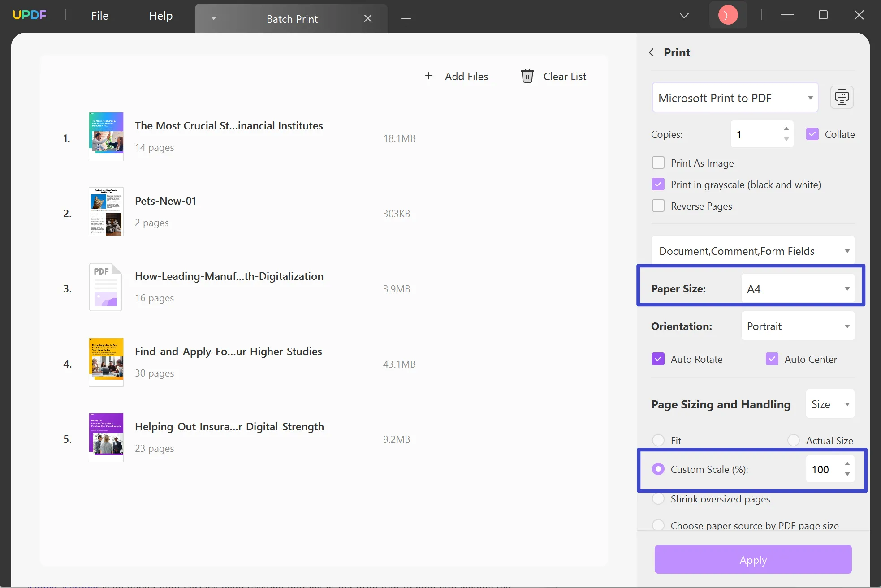The height and width of the screenshot is (588, 881).
Task: Click the 303KB file size
Action: (x=397, y=214)
